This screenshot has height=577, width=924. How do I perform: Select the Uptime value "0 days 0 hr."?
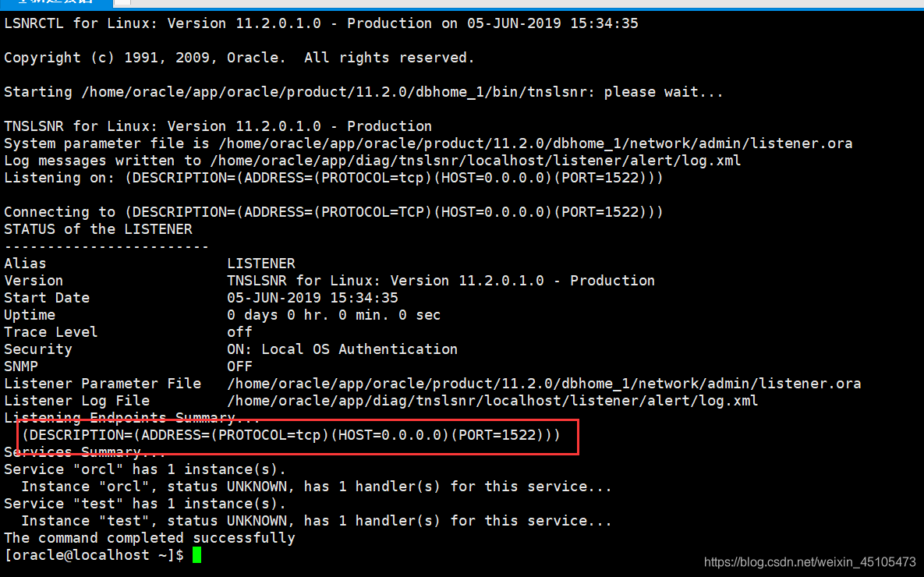point(278,315)
